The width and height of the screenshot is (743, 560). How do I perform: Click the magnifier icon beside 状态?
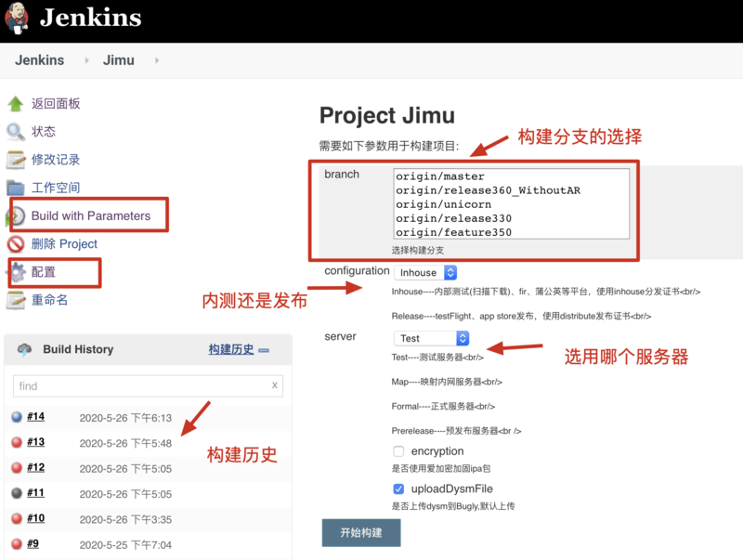point(16,132)
